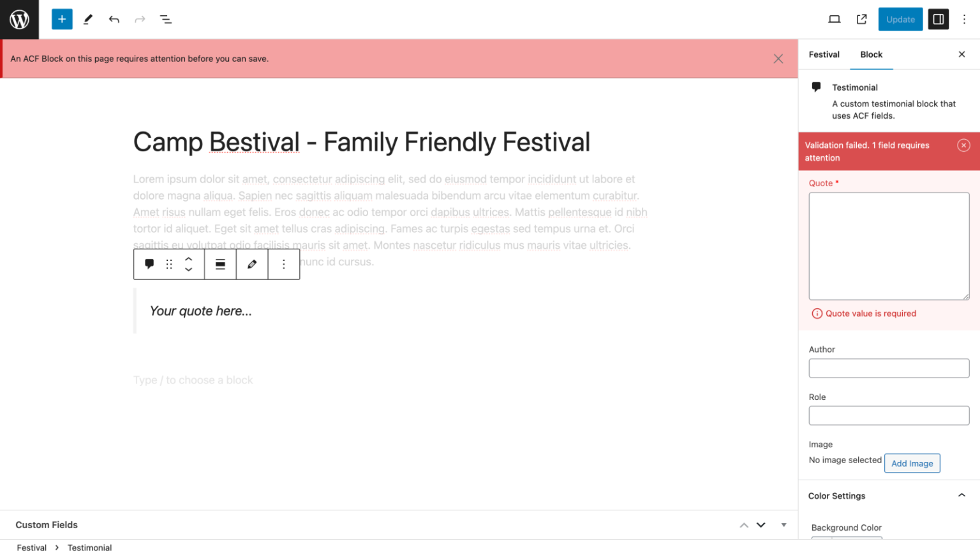Screen dimensions: 980x555
Task: Collapse the Color Settings section
Action: point(961,496)
